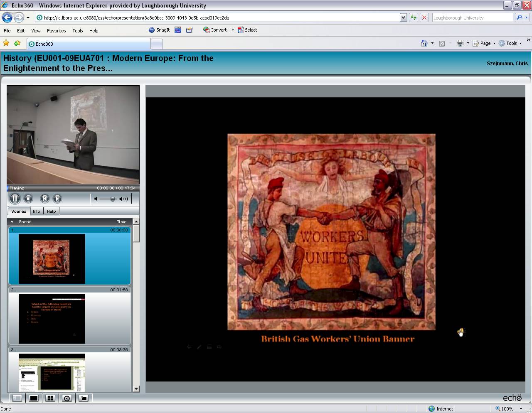Select scene 2 thumbnail at 00:01:58
This screenshot has width=532, height=413.
[52, 318]
